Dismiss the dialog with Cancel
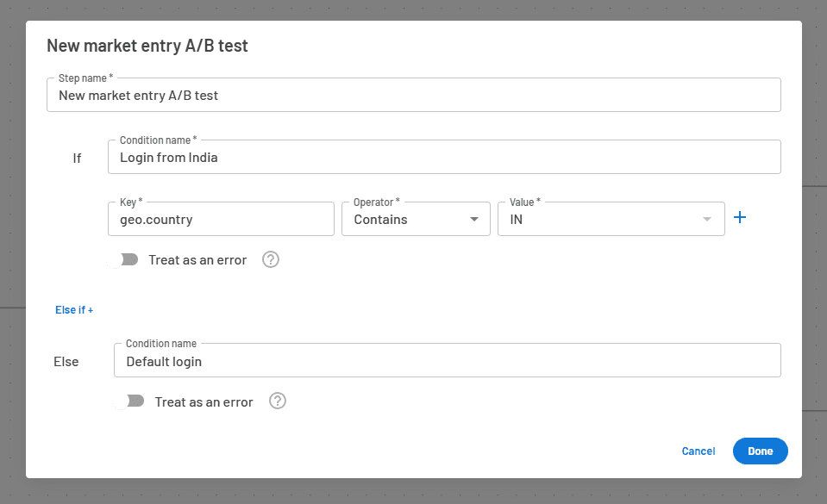Viewport: 827px width, 504px height. [x=698, y=451]
